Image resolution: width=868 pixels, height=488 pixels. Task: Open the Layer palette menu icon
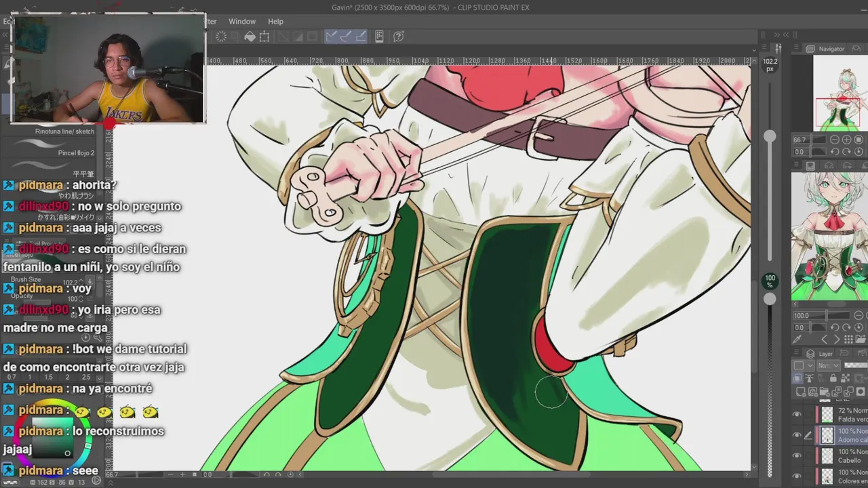click(796, 352)
